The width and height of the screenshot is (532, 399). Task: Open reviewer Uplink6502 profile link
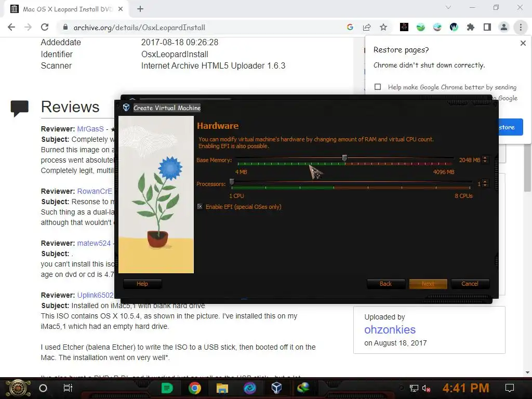coord(96,295)
